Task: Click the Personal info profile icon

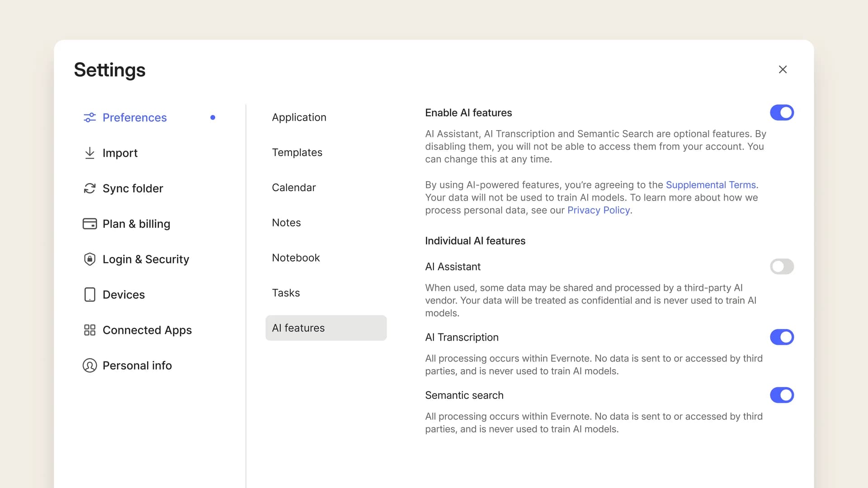Action: pyautogui.click(x=89, y=365)
